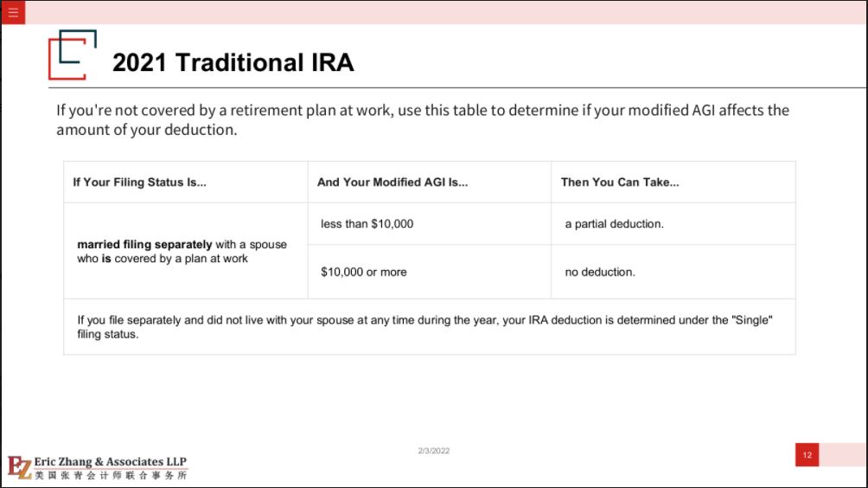This screenshot has height=488, width=868.
Task: Click the Eric Zhang & Associates LLP logo
Action: [x=98, y=467]
